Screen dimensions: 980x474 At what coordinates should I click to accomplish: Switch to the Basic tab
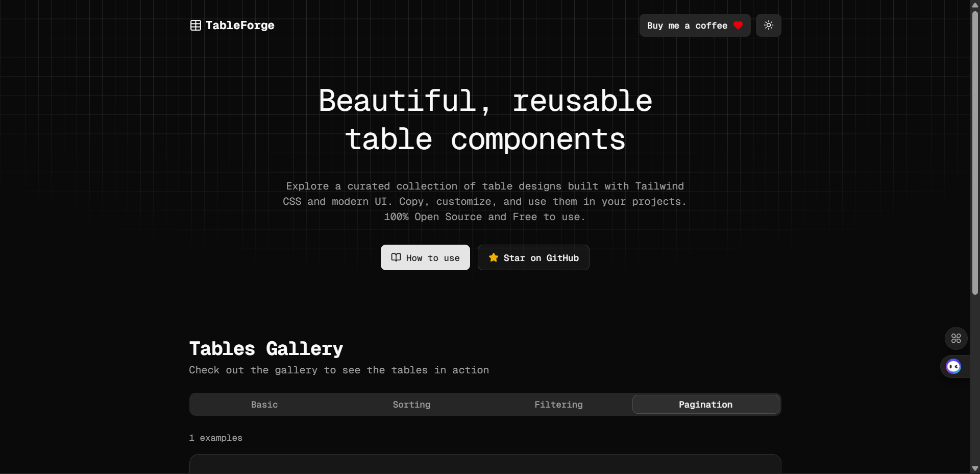[264, 405]
